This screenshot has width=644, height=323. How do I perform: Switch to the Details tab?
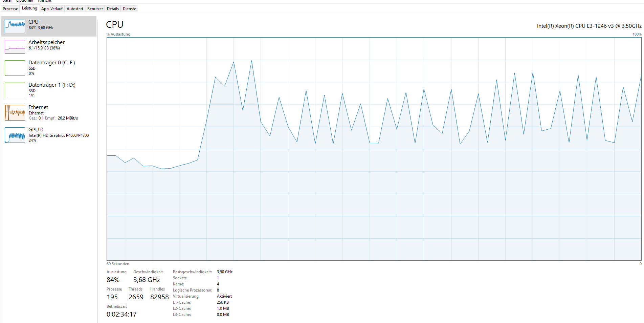(113, 9)
